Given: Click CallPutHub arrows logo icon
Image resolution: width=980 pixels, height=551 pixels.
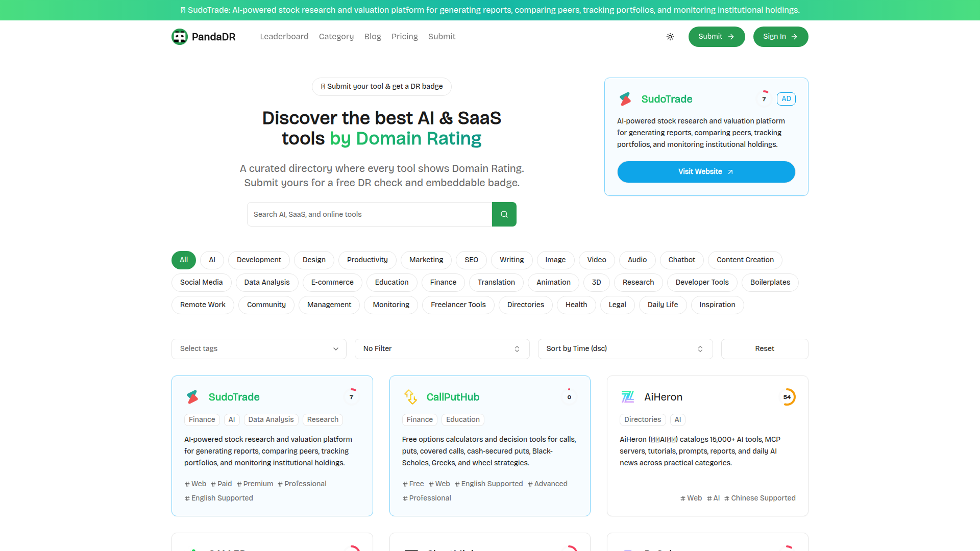Looking at the screenshot, I should click(x=410, y=397).
